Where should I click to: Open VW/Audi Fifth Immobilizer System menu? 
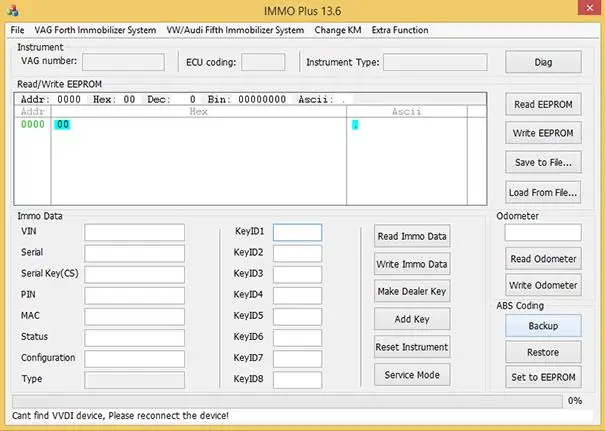pyautogui.click(x=235, y=30)
